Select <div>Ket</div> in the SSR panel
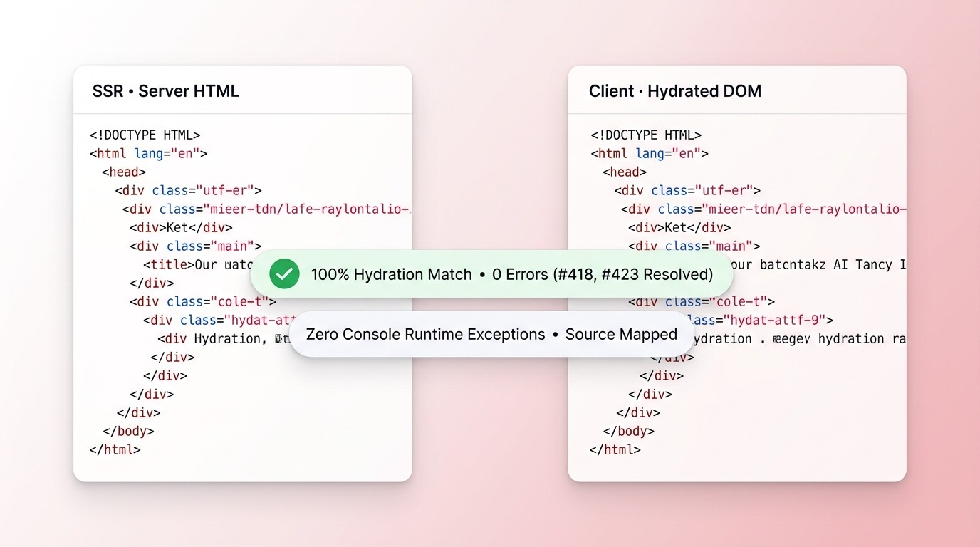Image resolution: width=980 pixels, height=547 pixels. click(181, 227)
